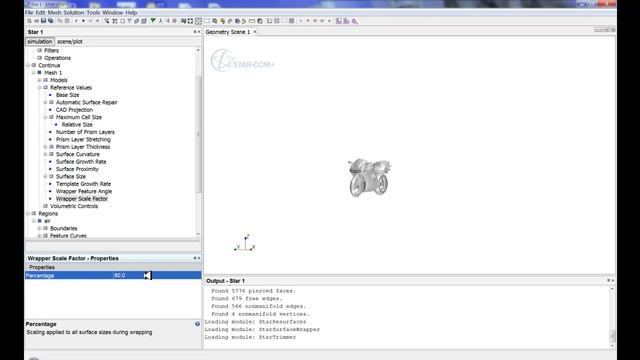Viewport: 640px width, 360px height.
Task: Open the Help menu
Action: click(131, 13)
